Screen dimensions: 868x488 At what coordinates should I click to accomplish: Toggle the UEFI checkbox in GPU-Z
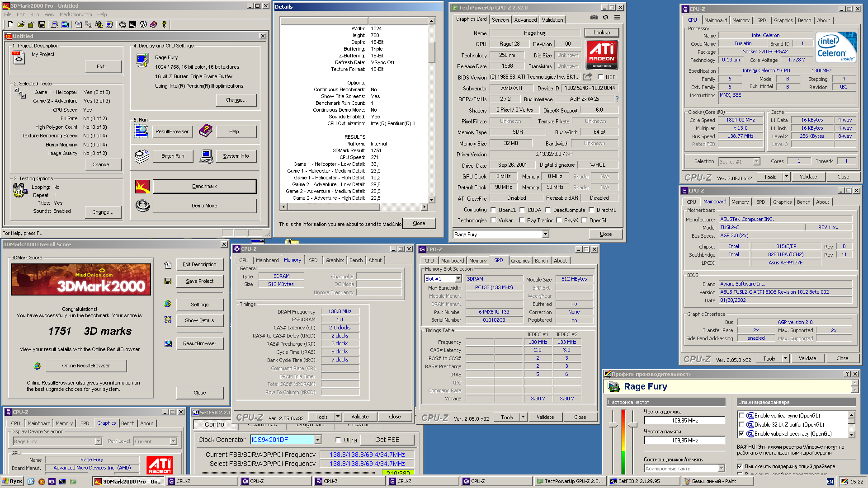point(600,77)
